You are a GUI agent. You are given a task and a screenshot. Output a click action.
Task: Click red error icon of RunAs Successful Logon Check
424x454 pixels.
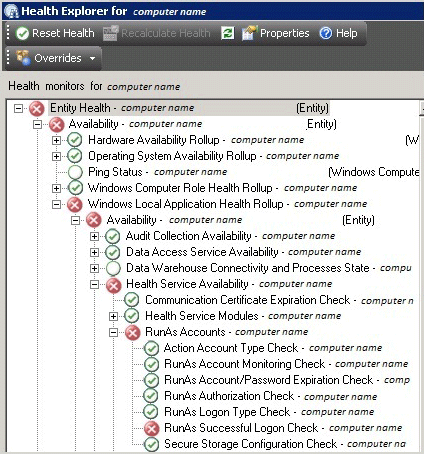pos(151,428)
